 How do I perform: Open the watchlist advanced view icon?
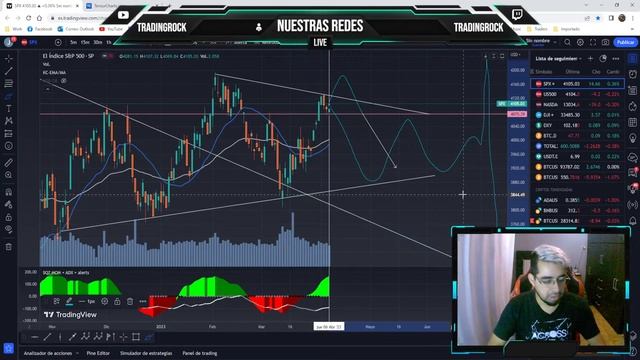[603, 59]
